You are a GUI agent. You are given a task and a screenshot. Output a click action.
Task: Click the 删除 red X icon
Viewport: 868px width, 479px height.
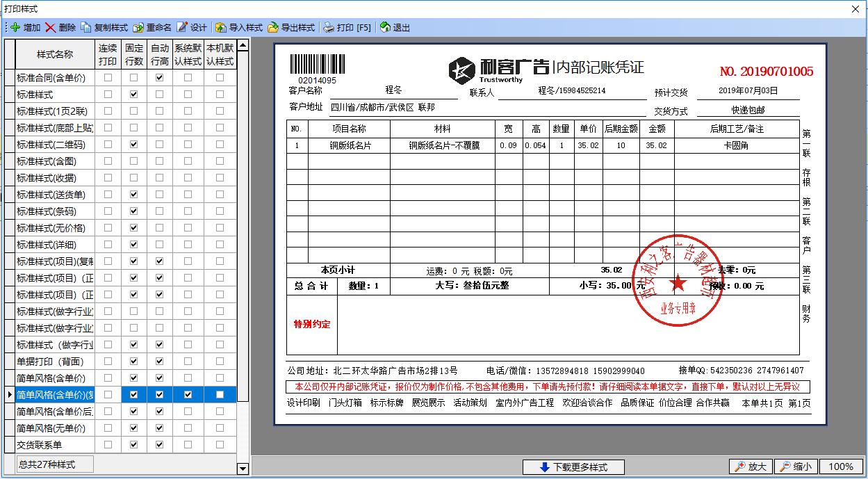click(51, 28)
